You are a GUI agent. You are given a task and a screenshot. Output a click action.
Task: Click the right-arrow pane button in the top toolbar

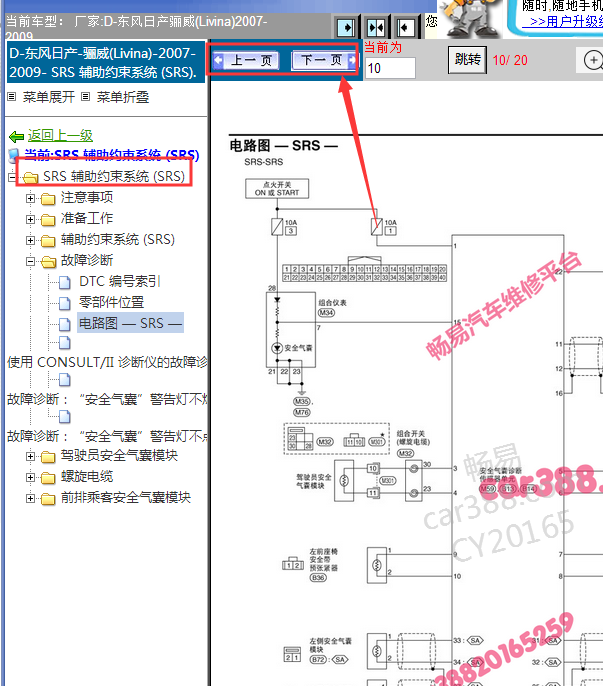click(347, 28)
